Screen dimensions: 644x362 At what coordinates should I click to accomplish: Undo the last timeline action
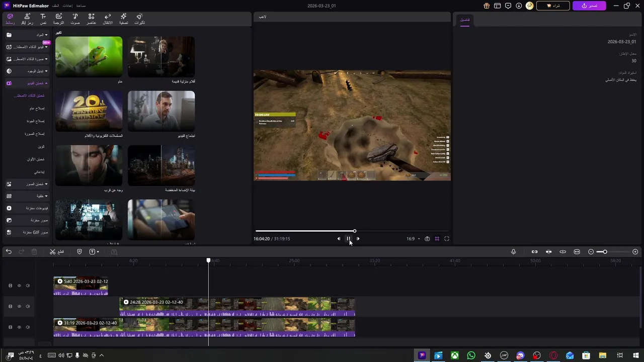point(9,251)
